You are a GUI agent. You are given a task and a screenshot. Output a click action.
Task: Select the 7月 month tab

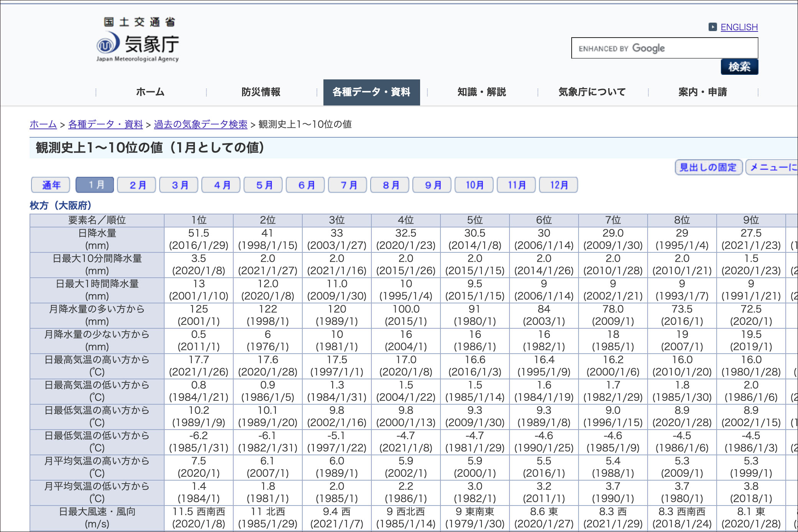(x=348, y=185)
